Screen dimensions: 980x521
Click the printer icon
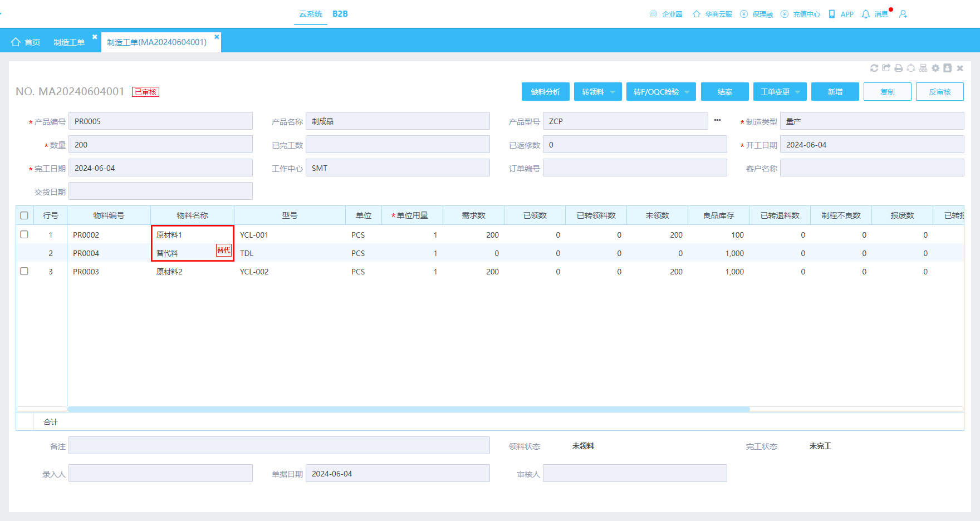pos(899,68)
